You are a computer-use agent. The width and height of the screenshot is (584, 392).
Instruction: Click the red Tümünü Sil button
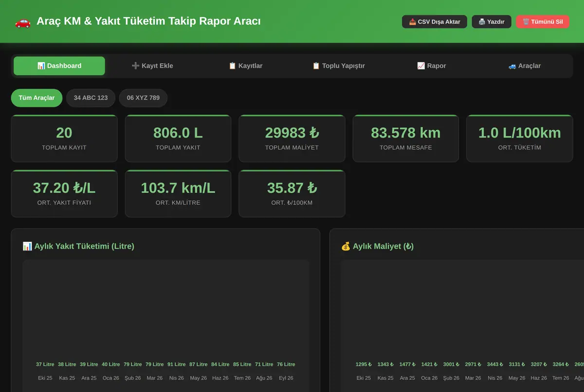pos(543,21)
